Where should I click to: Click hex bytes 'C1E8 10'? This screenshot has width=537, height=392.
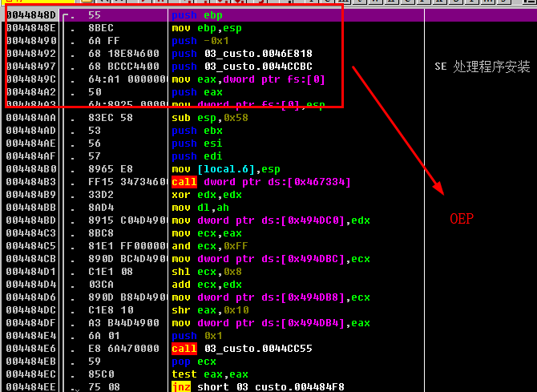click(x=111, y=310)
